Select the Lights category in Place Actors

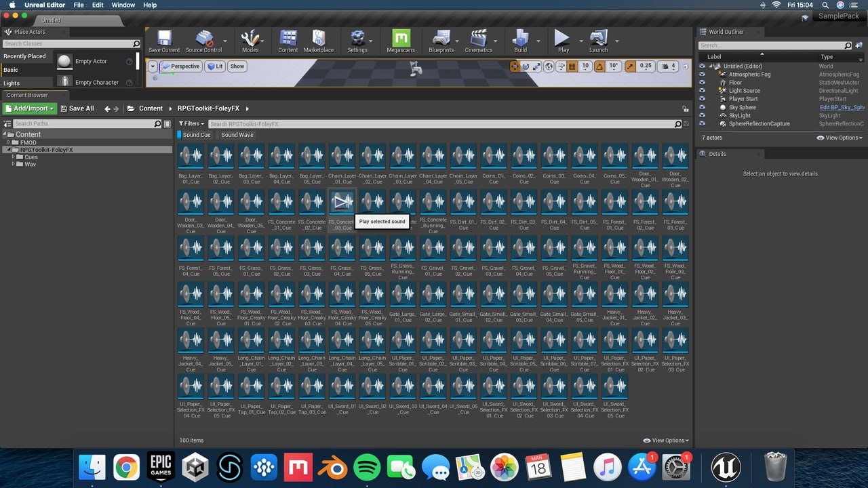tap(12, 83)
